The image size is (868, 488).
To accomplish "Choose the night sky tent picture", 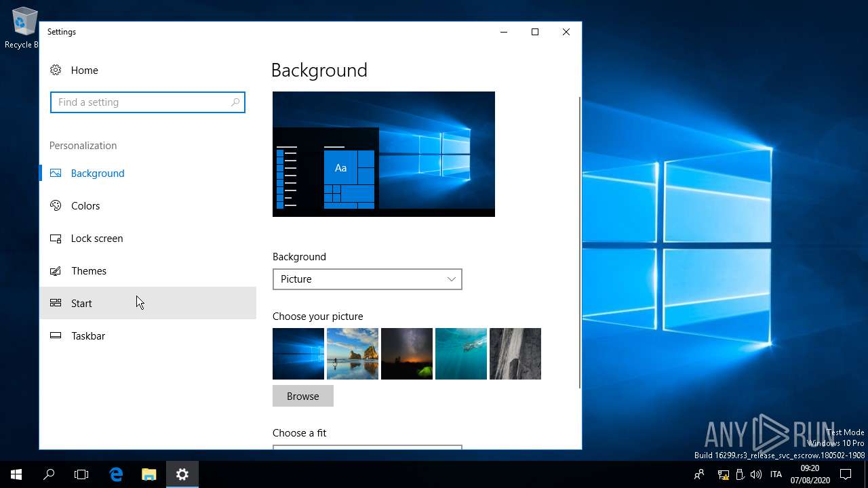I will click(x=407, y=354).
